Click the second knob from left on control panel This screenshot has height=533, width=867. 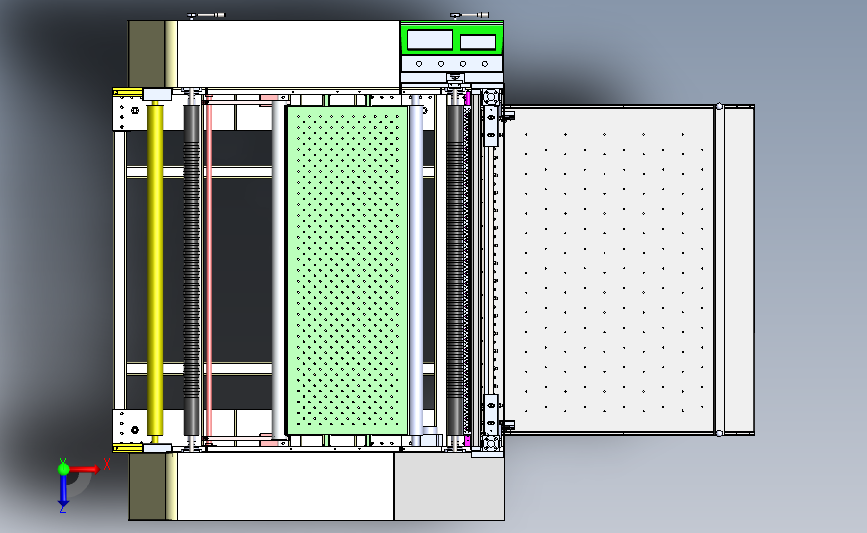click(441, 64)
